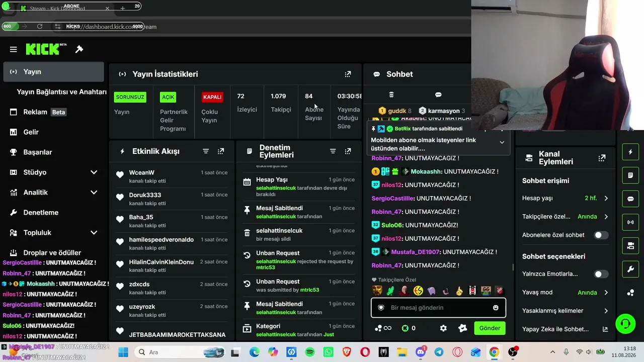This screenshot has height=362, width=644.
Task: Click the Bir mesaj gönderin input field
Action: (438, 308)
